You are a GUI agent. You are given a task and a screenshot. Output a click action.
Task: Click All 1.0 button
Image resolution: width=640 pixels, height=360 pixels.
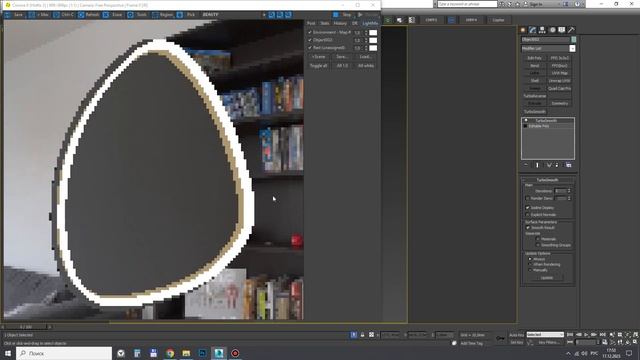click(x=342, y=66)
